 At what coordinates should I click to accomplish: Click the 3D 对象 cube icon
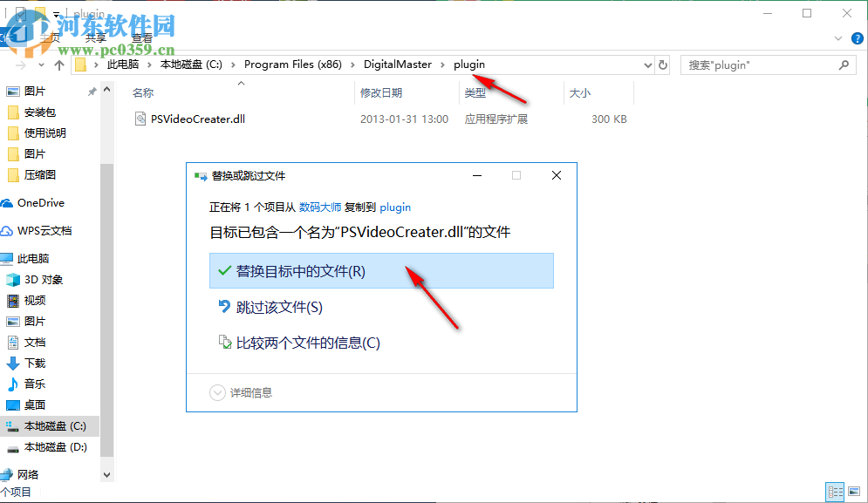13,280
